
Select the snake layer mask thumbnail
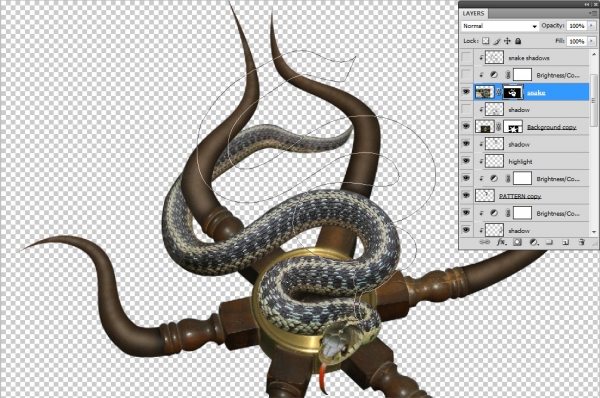pos(513,92)
